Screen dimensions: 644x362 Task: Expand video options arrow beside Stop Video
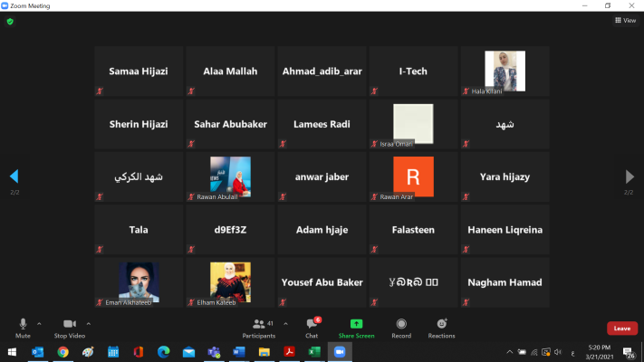[88, 323]
